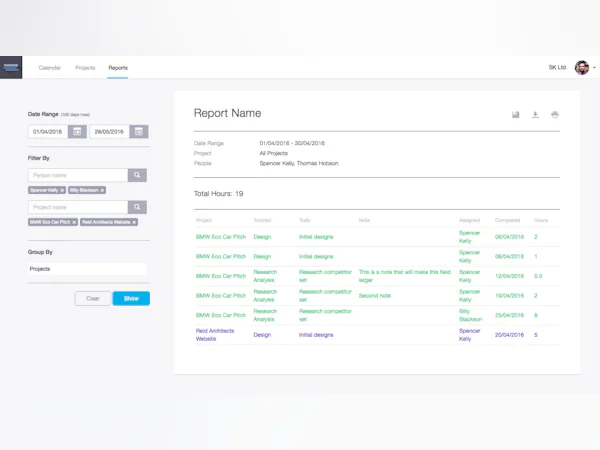Switch to the Calendar tab
Image resolution: width=600 pixels, height=450 pixels.
click(x=50, y=68)
